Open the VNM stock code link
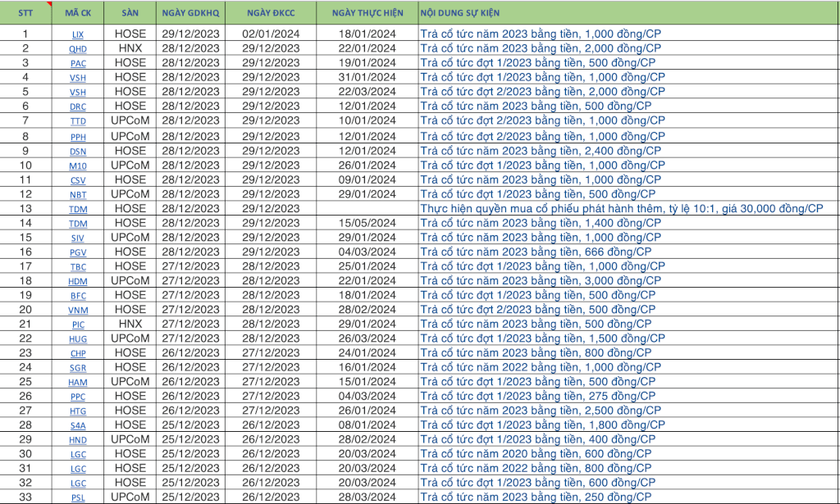This screenshot has width=840, height=504. tap(78, 311)
